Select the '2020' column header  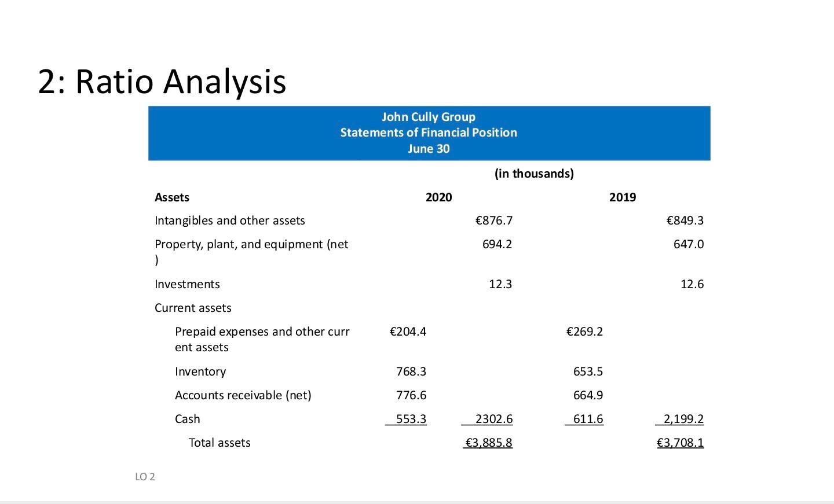(438, 197)
